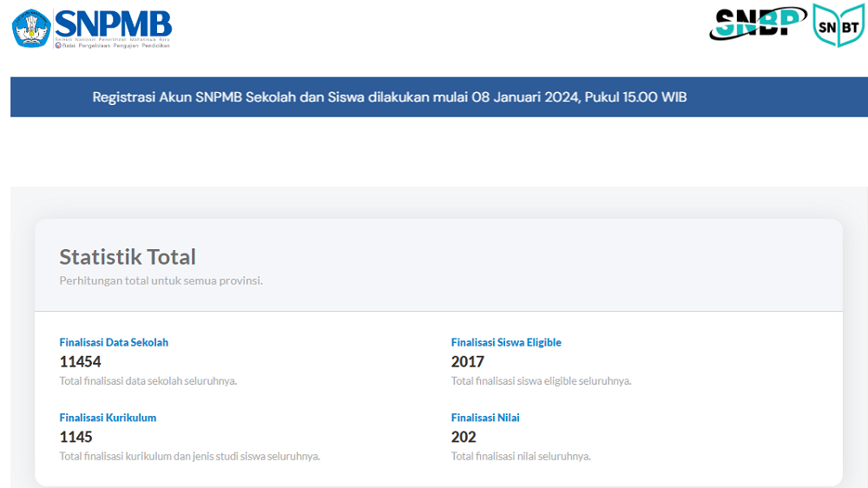The height and width of the screenshot is (488, 868).
Task: Click the 1145 curriculum count
Action: pos(76,437)
